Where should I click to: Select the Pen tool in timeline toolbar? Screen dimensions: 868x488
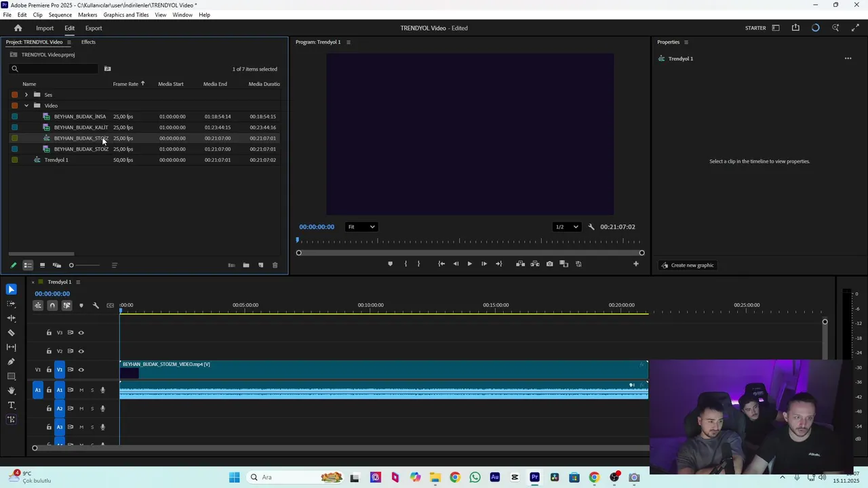tap(11, 362)
